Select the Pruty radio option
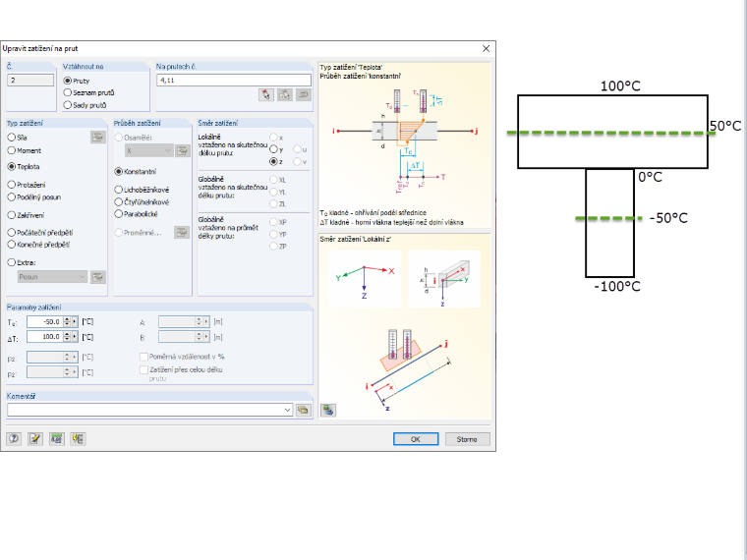 point(68,81)
